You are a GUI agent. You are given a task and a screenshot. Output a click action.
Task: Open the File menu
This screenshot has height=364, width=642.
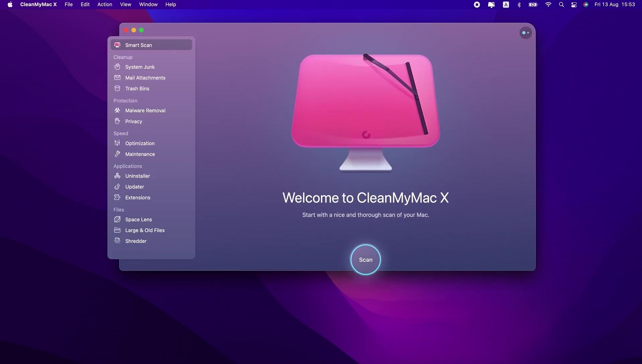coord(69,4)
